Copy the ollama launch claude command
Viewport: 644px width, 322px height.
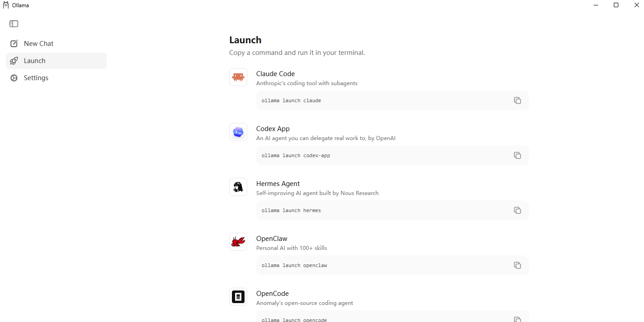pyautogui.click(x=517, y=100)
